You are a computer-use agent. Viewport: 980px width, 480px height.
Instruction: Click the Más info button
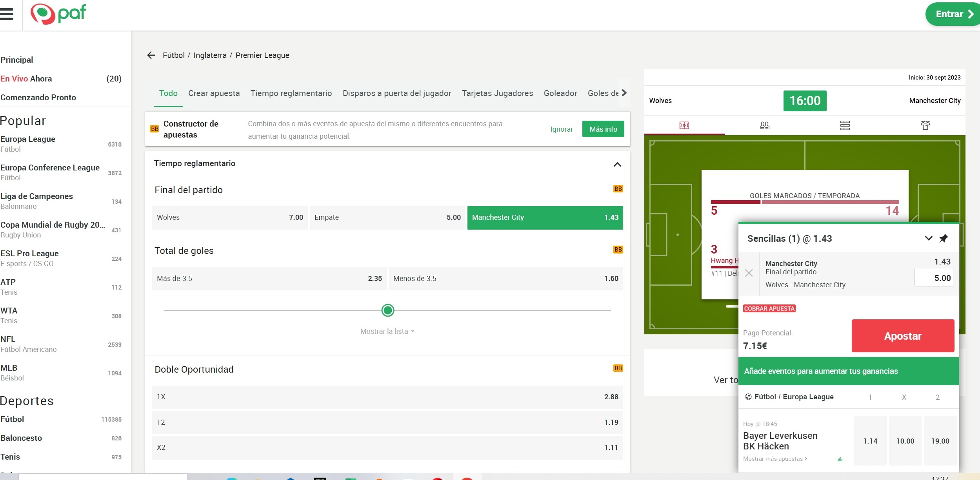tap(603, 129)
